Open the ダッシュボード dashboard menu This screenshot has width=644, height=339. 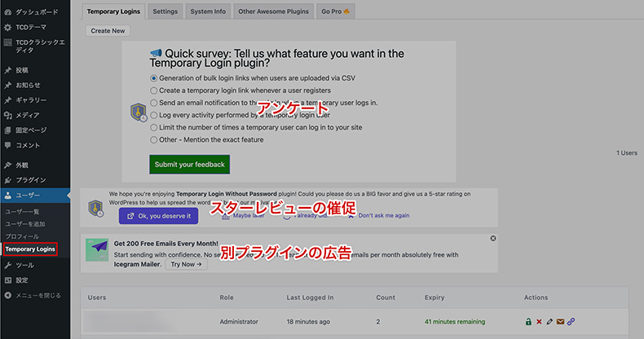[35, 12]
